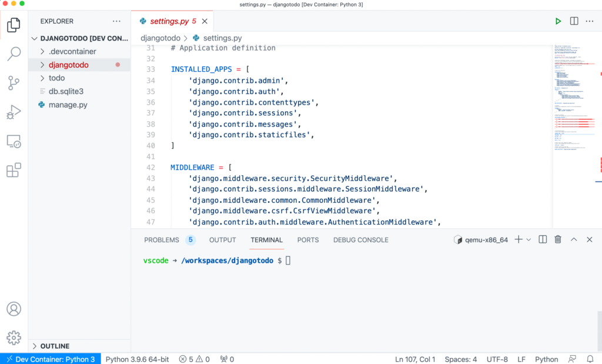
Task: Run the Python file with play icon
Action: 558,21
